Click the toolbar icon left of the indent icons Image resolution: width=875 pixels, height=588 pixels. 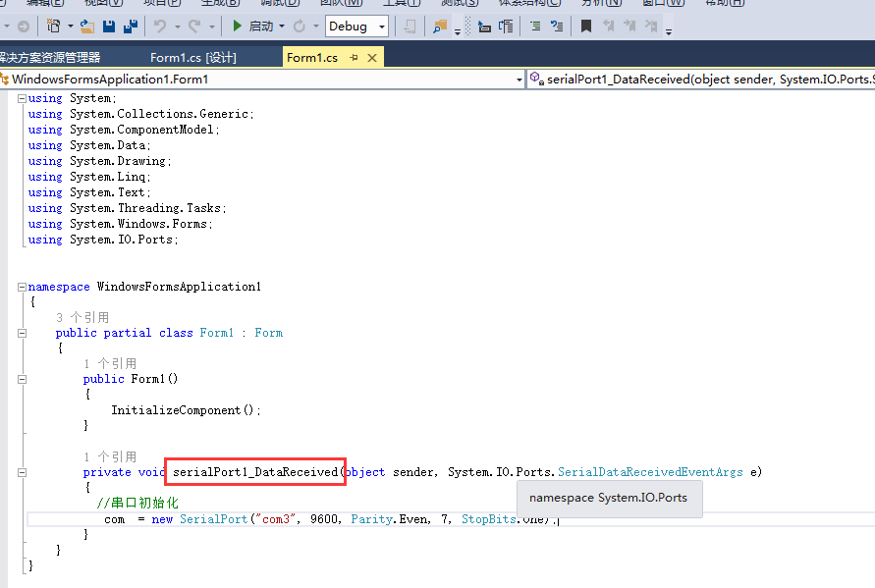coord(484,26)
